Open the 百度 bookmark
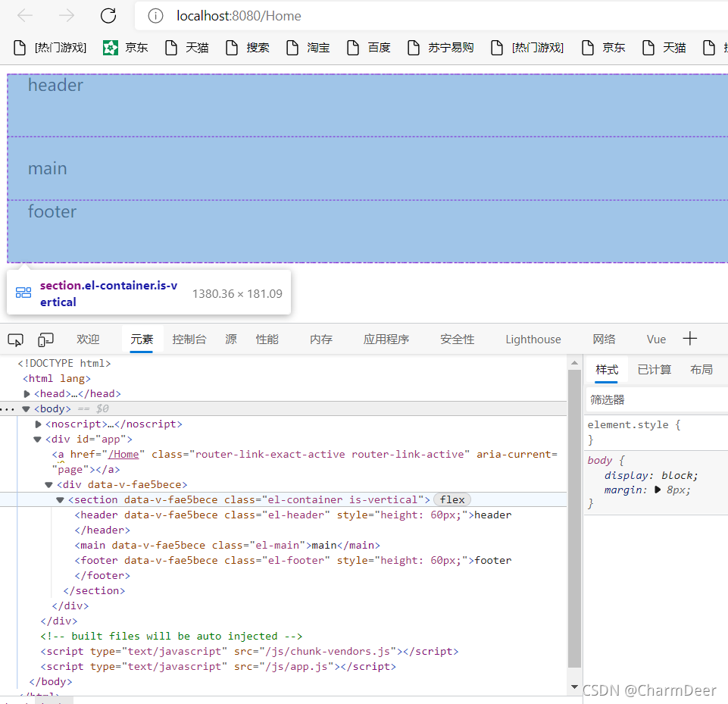This screenshot has height=704, width=728. (369, 48)
